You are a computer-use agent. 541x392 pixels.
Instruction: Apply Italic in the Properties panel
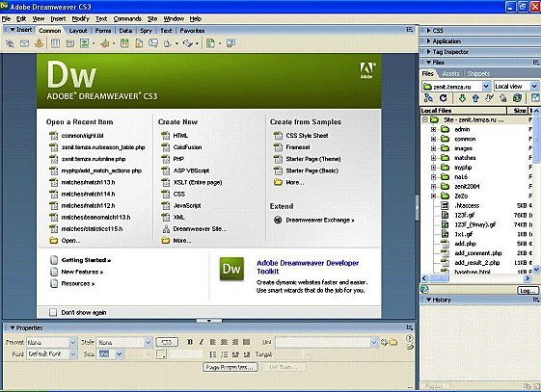202,342
